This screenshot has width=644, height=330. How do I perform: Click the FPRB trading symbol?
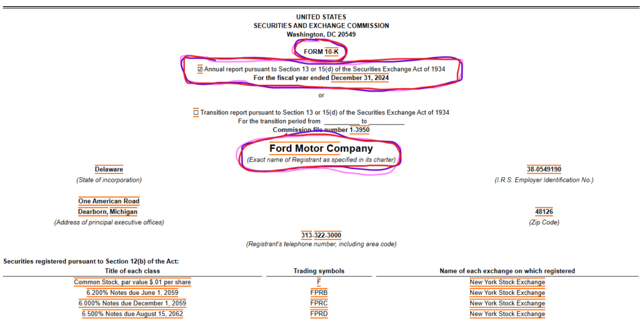(x=319, y=293)
